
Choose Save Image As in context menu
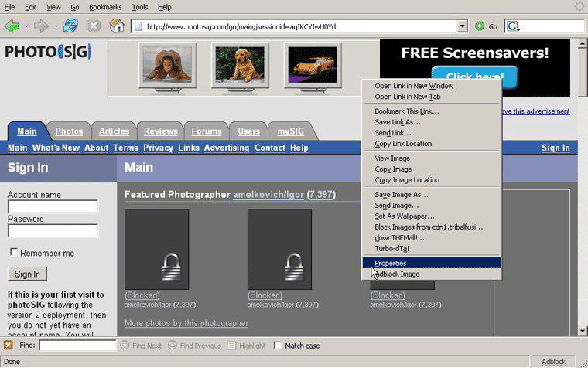coord(431,195)
